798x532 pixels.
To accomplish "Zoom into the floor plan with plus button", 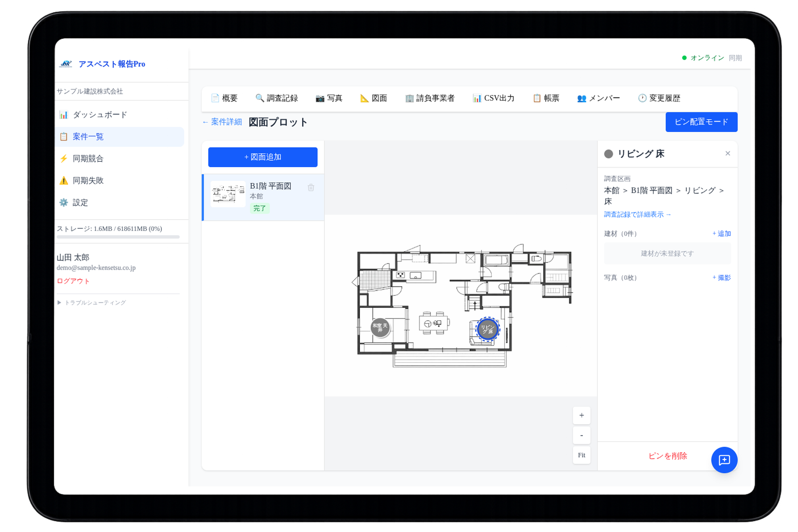I will (x=581, y=415).
